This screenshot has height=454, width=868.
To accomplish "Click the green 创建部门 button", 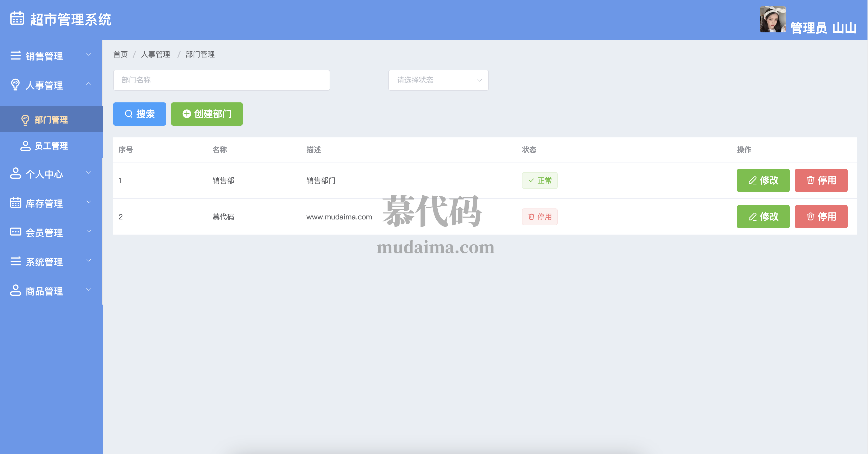I will (206, 114).
